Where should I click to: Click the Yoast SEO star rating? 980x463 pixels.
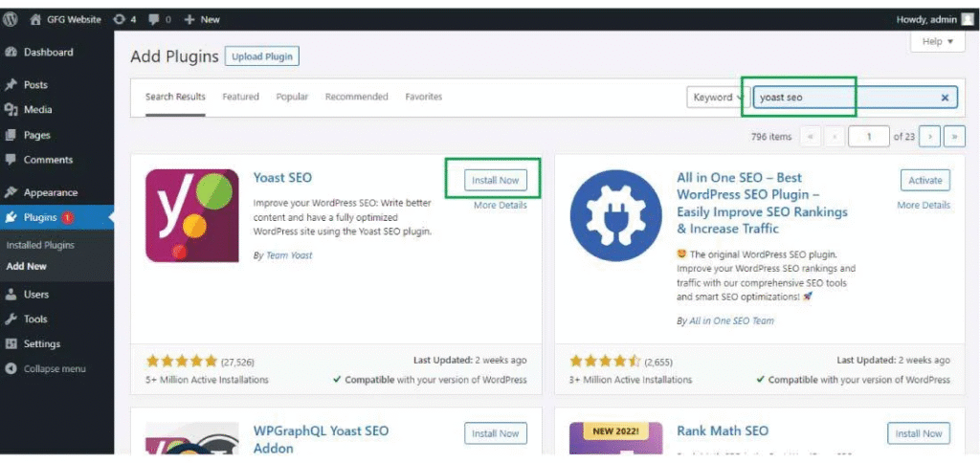pyautogui.click(x=181, y=362)
